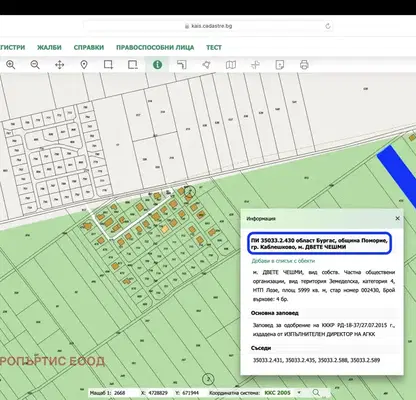Choose the location pin marker tool

(x=84, y=65)
